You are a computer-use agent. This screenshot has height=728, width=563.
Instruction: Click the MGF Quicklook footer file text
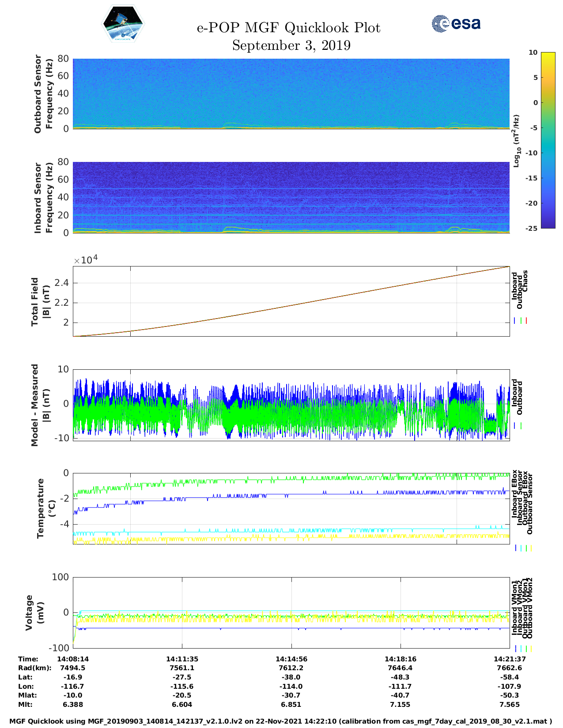281,721
